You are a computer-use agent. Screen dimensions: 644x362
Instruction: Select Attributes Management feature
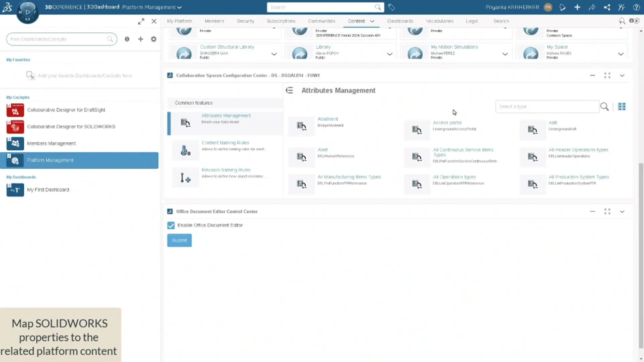(225, 123)
